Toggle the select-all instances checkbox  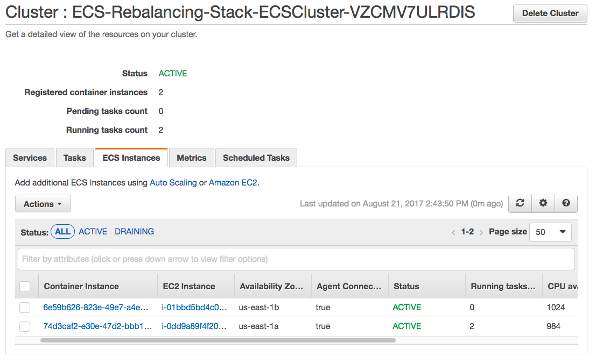tap(25, 287)
